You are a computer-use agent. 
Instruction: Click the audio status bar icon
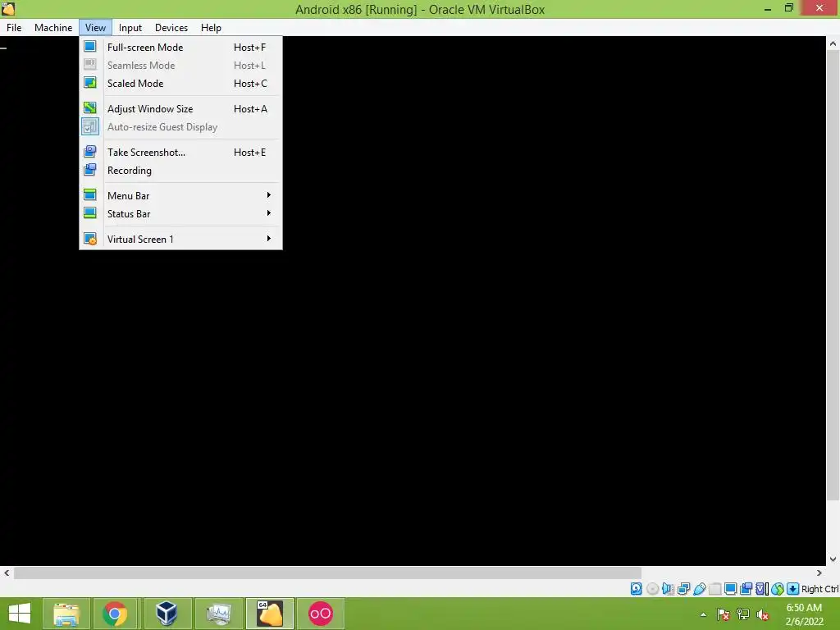click(668, 589)
